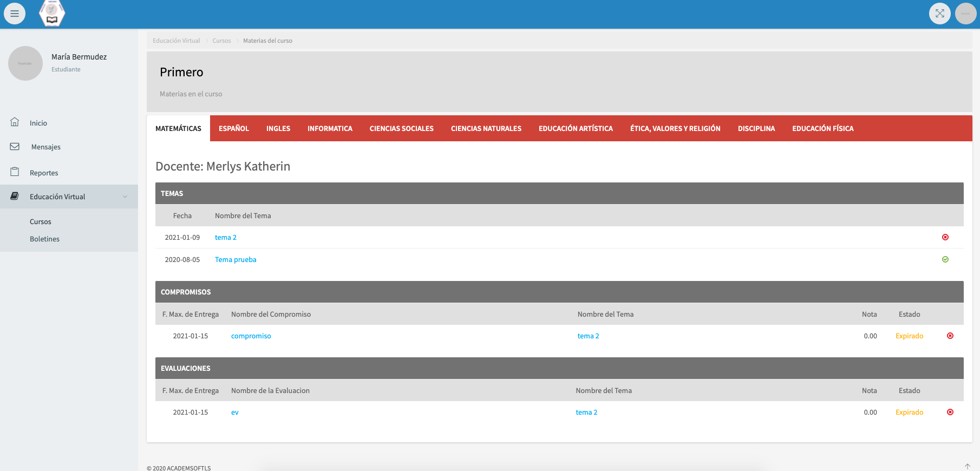Click red status icon for tema 2 topic
Viewport: 980px width, 471px height.
(945, 237)
